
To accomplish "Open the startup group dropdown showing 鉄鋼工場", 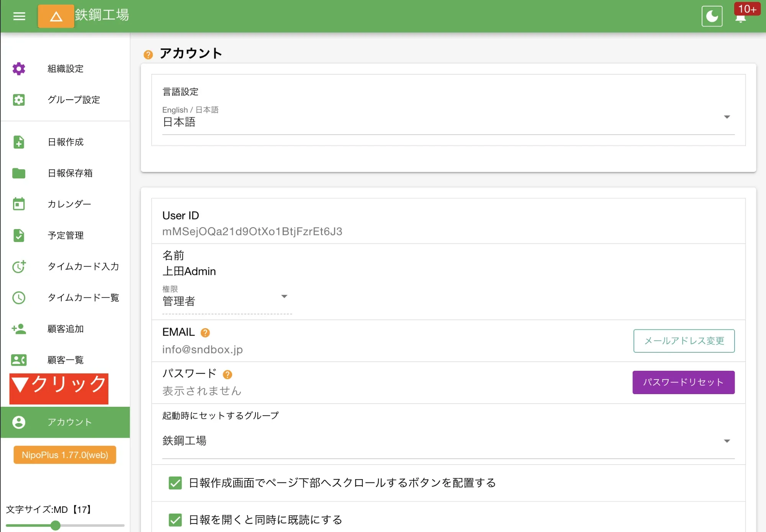I will (x=727, y=440).
